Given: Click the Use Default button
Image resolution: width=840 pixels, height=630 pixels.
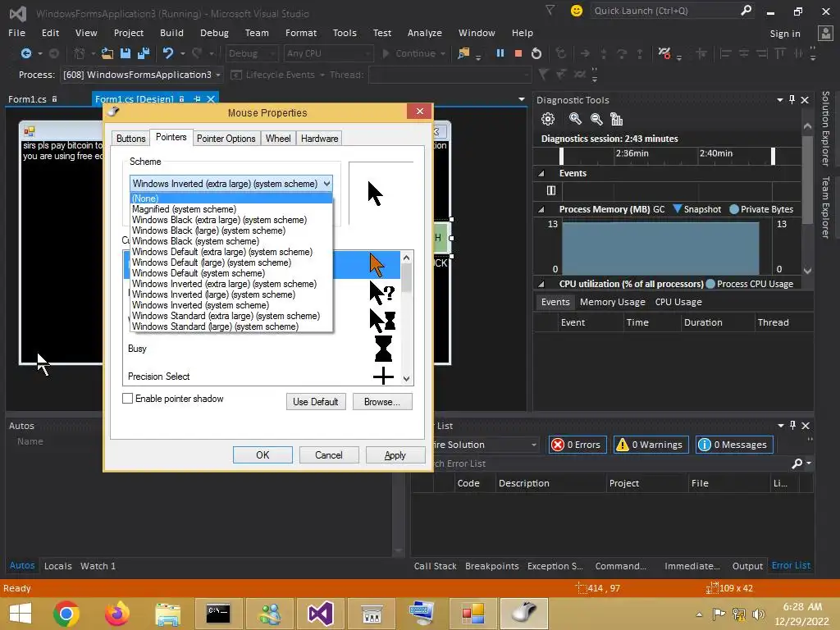Looking at the screenshot, I should click(316, 402).
